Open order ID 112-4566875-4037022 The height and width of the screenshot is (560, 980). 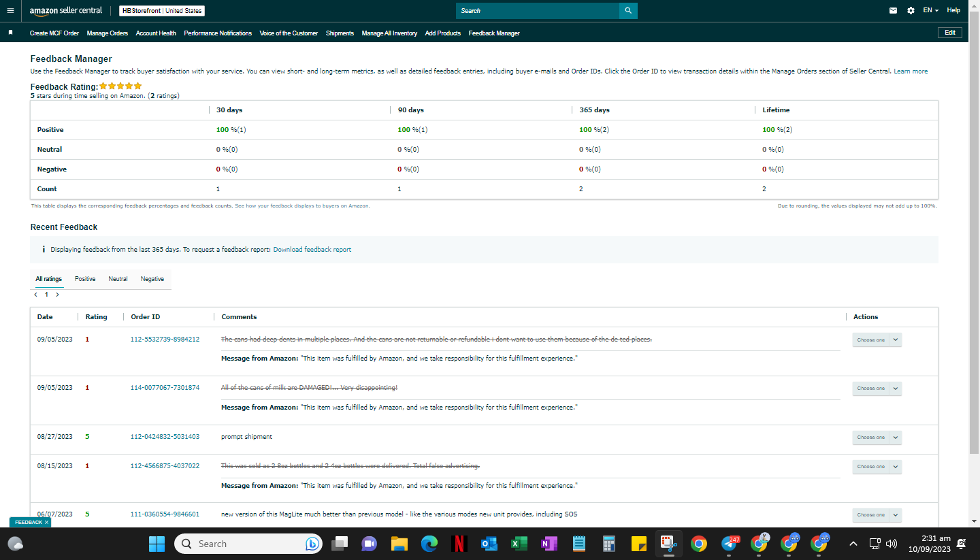(x=165, y=466)
